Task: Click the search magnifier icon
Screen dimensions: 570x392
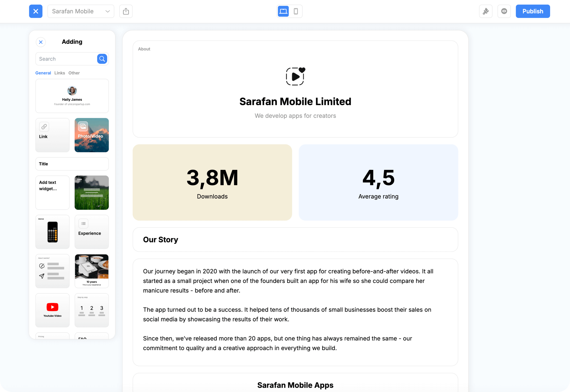Action: coord(102,59)
